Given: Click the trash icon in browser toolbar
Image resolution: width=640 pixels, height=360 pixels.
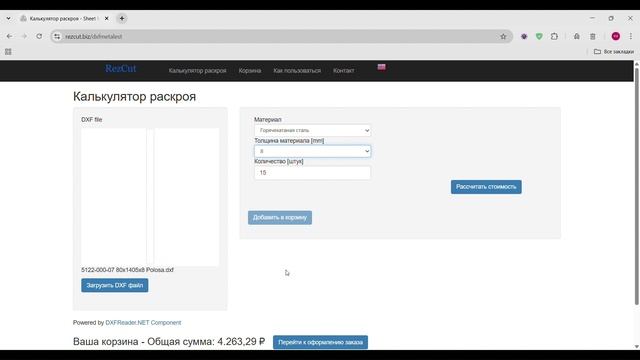Looking at the screenshot, I should point(593,36).
